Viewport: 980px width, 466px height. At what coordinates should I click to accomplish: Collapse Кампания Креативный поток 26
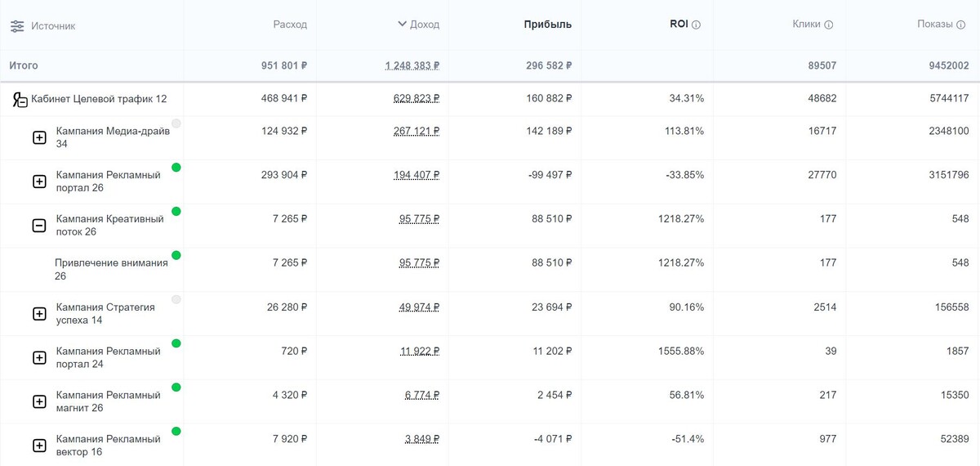[39, 226]
